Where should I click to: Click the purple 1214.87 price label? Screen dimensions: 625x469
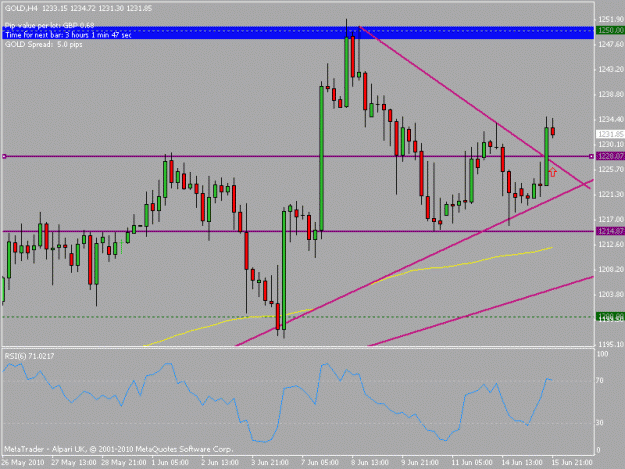click(610, 231)
